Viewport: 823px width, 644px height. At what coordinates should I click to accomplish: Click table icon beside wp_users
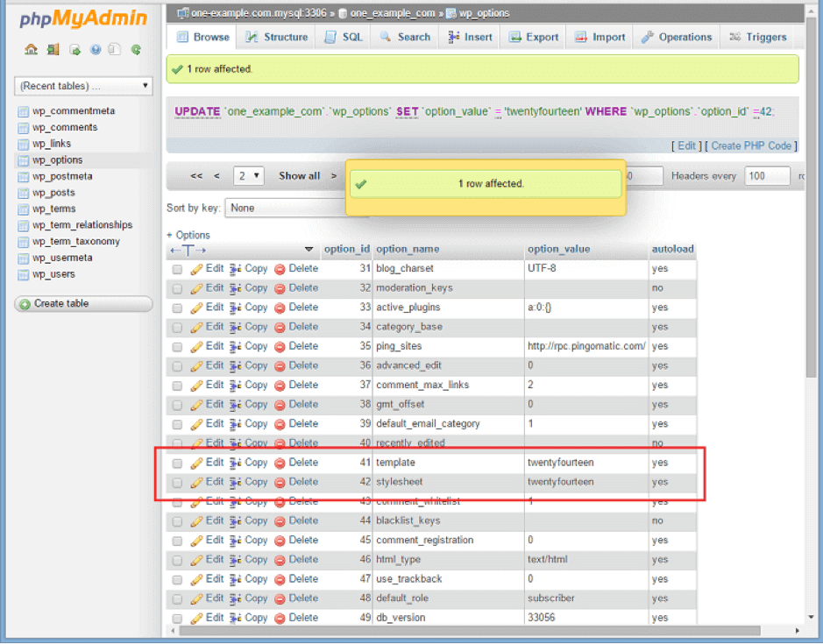(23, 274)
